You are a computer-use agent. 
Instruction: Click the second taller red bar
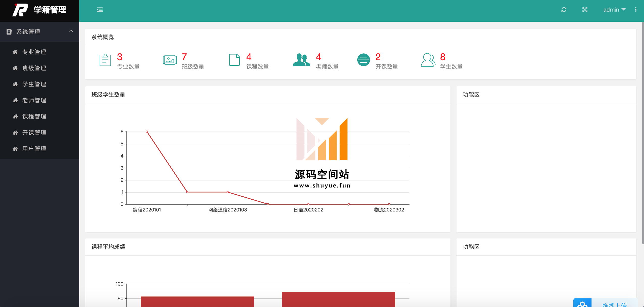339,299
